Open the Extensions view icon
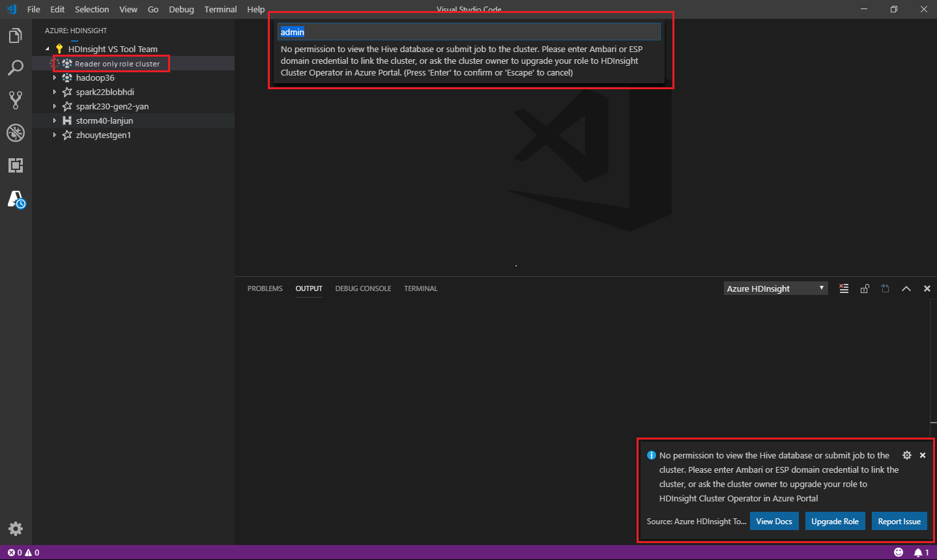937x560 pixels. [x=16, y=165]
